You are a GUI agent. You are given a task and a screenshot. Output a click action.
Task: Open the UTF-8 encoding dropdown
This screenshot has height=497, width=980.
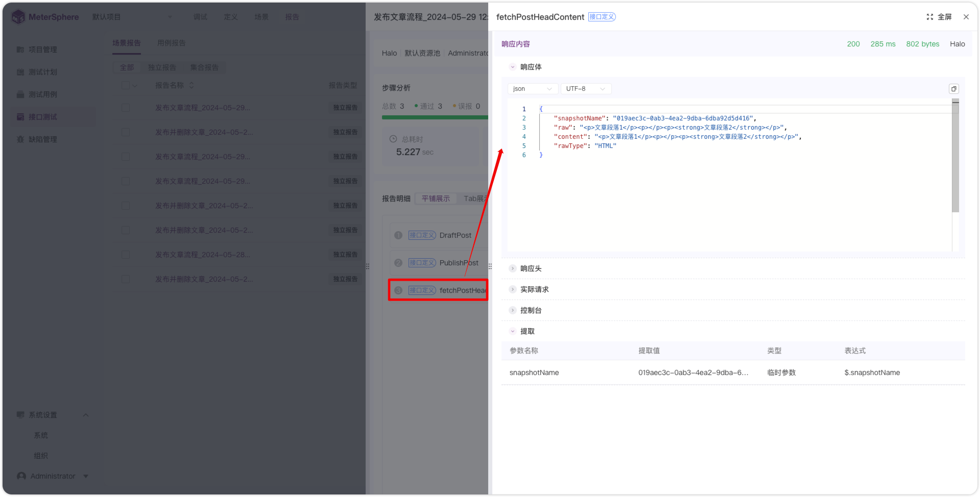pyautogui.click(x=586, y=89)
